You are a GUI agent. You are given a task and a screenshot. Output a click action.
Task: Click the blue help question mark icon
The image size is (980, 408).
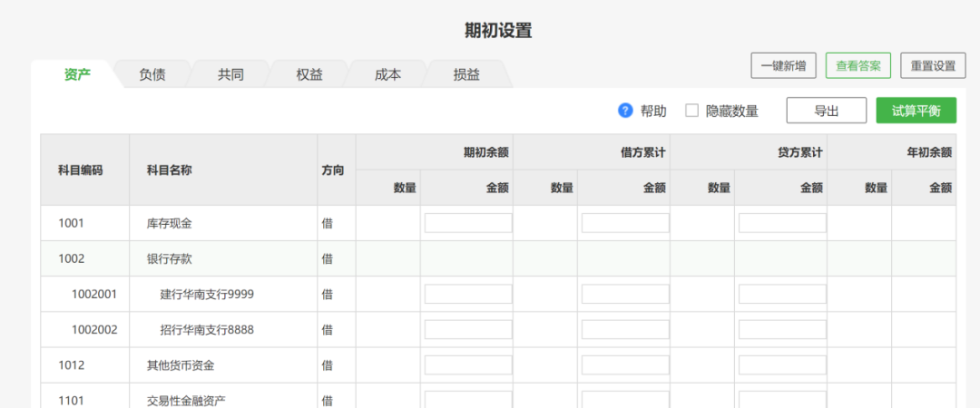click(625, 111)
